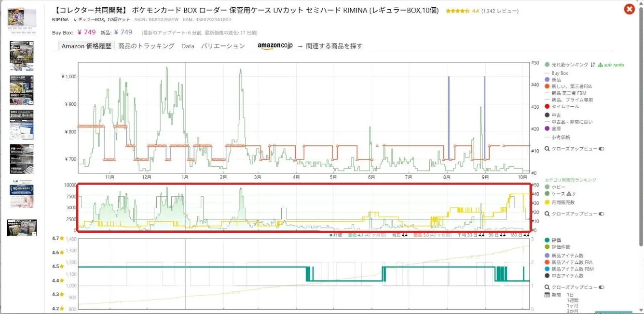This screenshot has width=644, height=314.
Task: Toggle 新品、プライム専用 legend series
Action: [569, 100]
